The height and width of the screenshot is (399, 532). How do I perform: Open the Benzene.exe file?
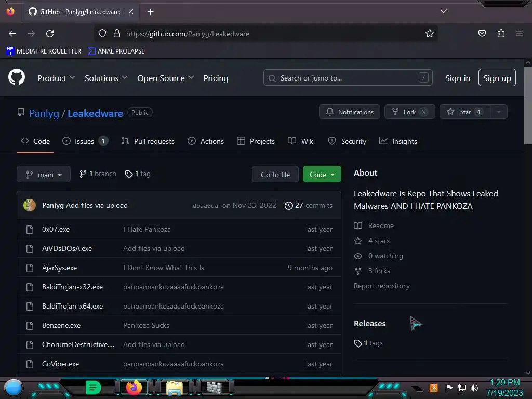click(61, 325)
